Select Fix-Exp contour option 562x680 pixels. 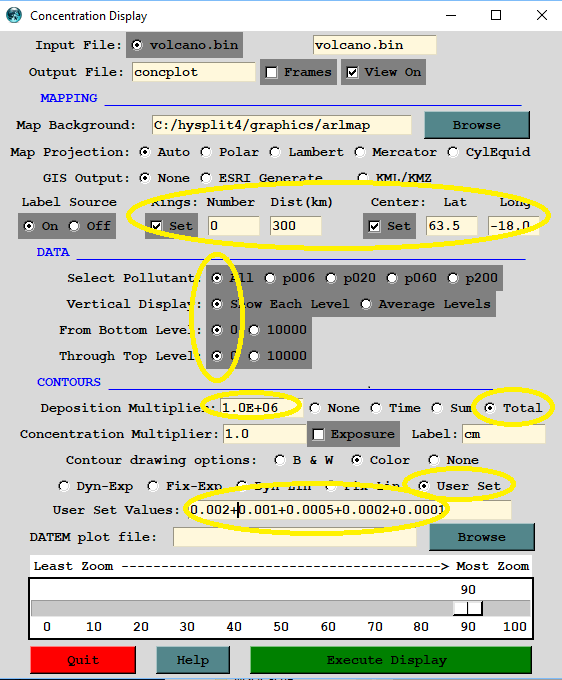(x=153, y=486)
